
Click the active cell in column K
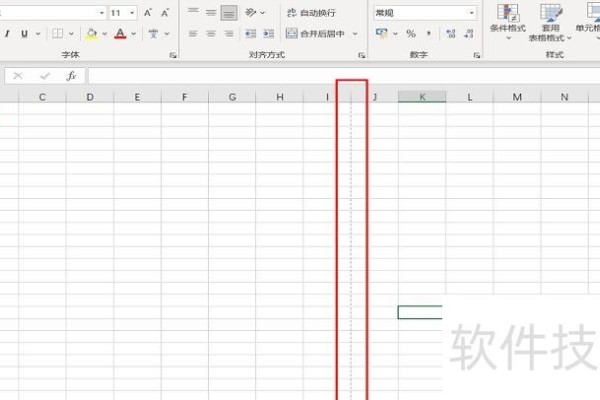pos(420,312)
